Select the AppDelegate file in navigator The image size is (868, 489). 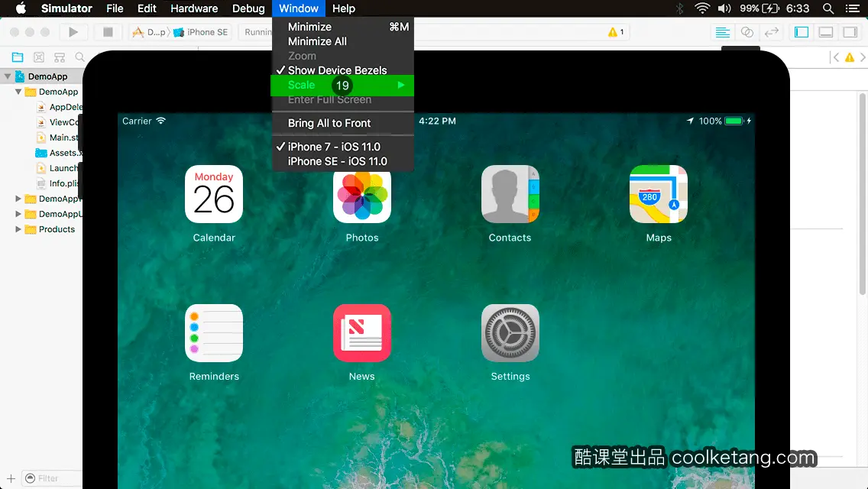[59, 107]
